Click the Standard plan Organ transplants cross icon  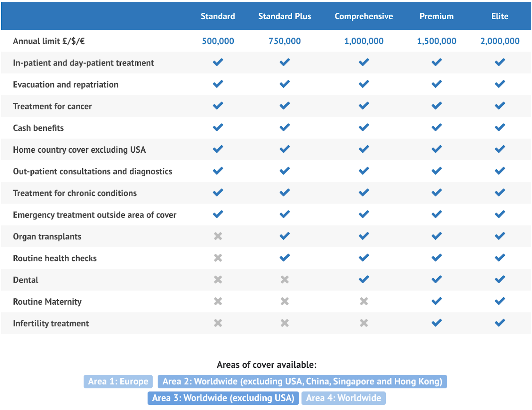tap(218, 236)
